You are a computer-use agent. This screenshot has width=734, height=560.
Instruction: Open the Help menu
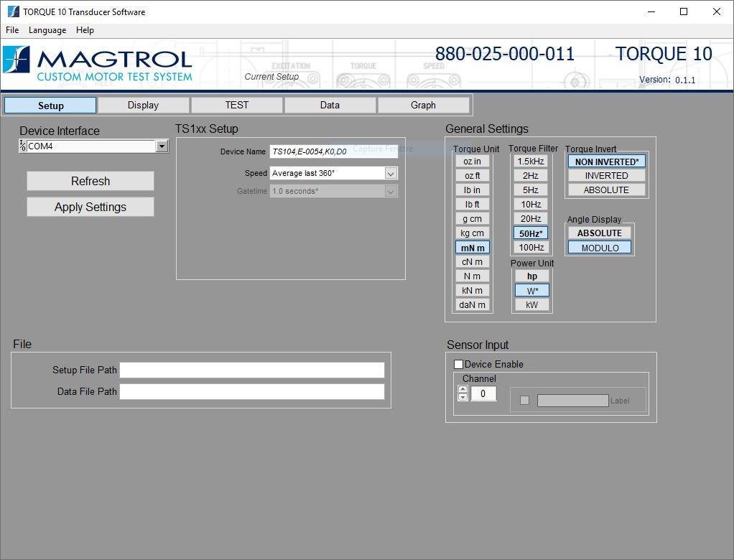click(x=85, y=30)
